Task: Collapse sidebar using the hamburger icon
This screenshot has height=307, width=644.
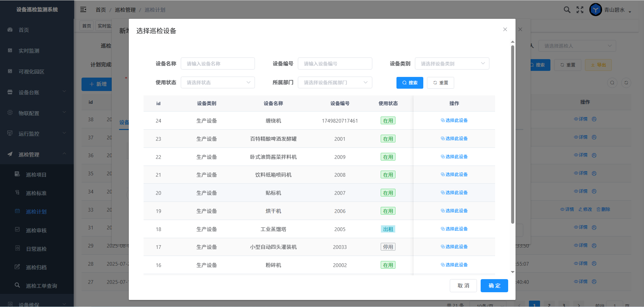Action: [x=83, y=10]
